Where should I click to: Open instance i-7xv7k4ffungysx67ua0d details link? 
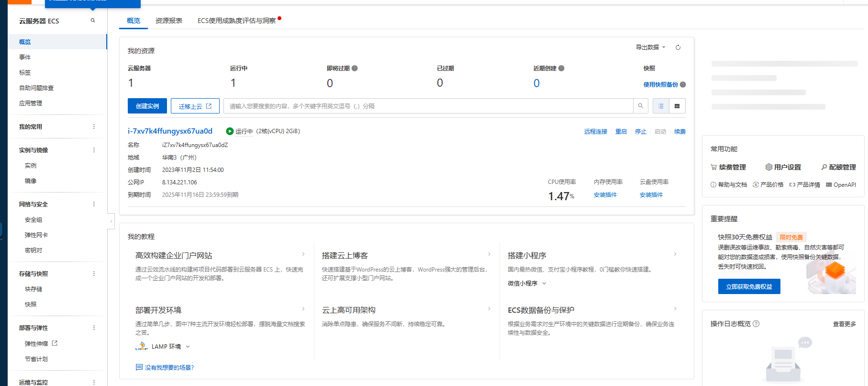(170, 131)
